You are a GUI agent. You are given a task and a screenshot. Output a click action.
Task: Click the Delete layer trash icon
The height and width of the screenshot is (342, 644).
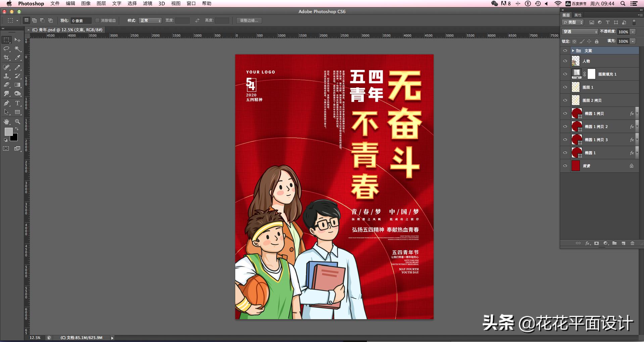click(633, 243)
